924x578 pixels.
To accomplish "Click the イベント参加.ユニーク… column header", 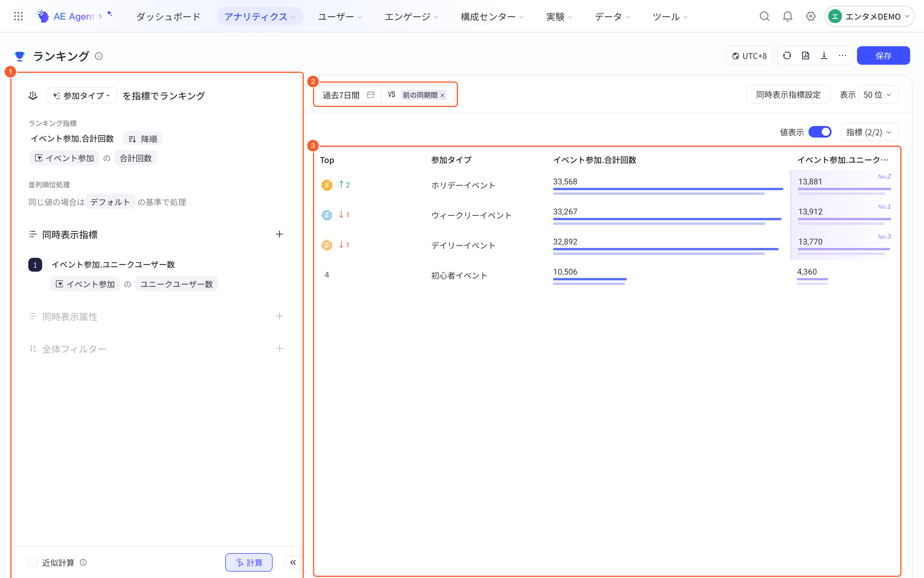I will 843,160.
